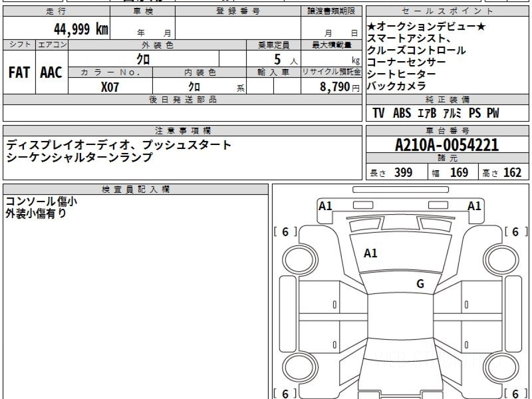This screenshot has height=399, width=532.
Task: Click the 注意事項欄 section header
Action: point(183,131)
